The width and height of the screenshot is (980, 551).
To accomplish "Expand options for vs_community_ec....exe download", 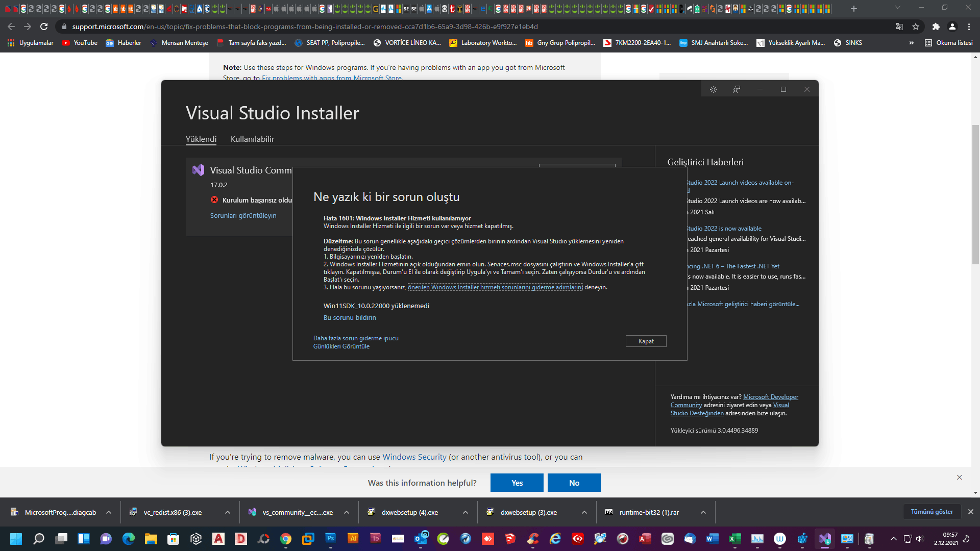I will point(347,512).
